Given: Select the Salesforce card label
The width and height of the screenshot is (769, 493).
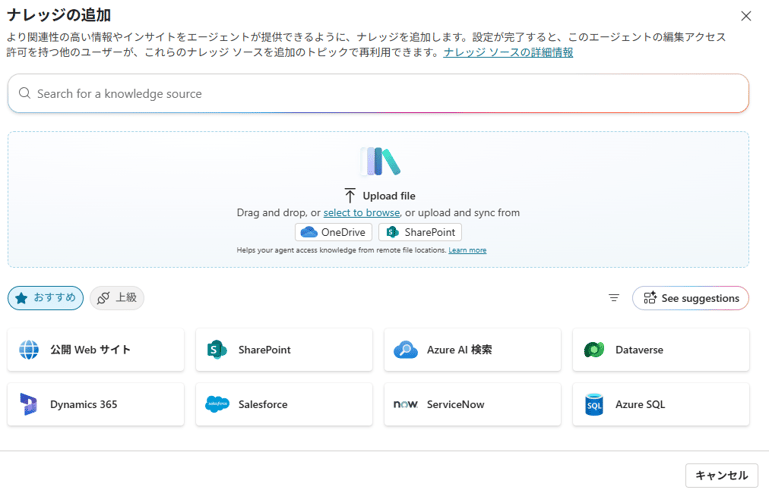Looking at the screenshot, I should (x=263, y=404).
